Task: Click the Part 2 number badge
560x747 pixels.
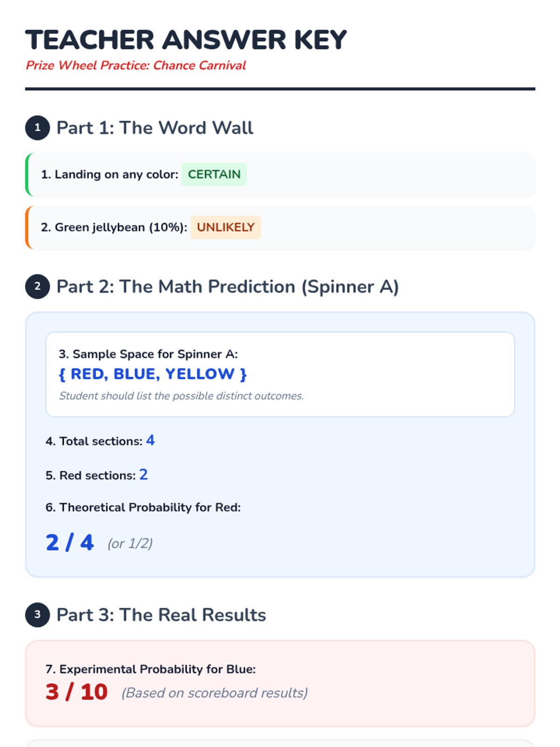Action: (37, 287)
